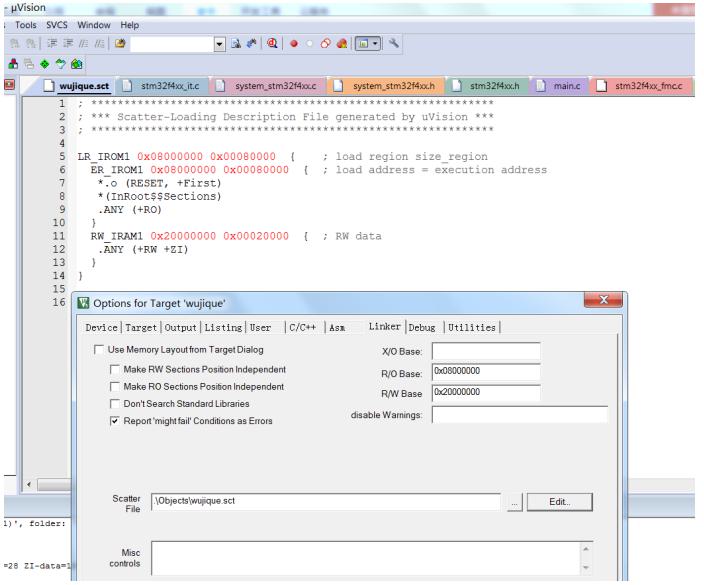704x585 pixels.
Task: Click the greyed-out first binoculars icon
Action: 15,43
